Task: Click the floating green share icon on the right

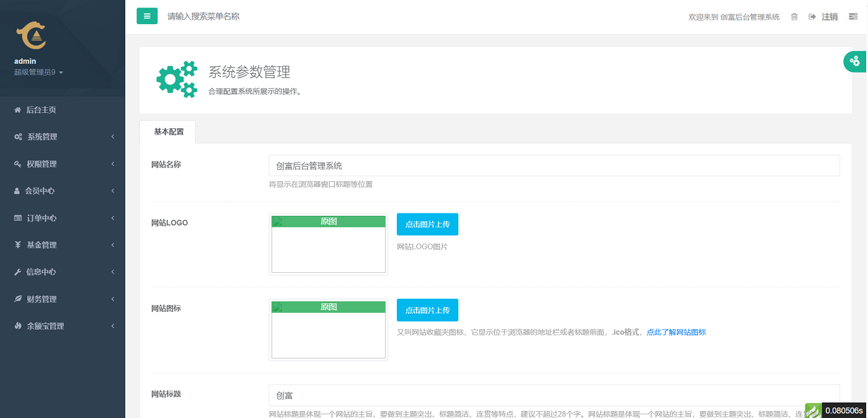Action: point(855,61)
